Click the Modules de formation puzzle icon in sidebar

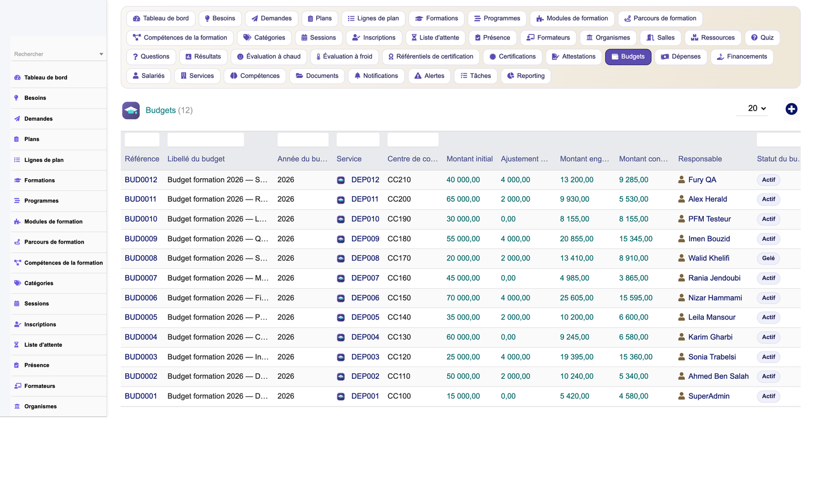pos(17,222)
